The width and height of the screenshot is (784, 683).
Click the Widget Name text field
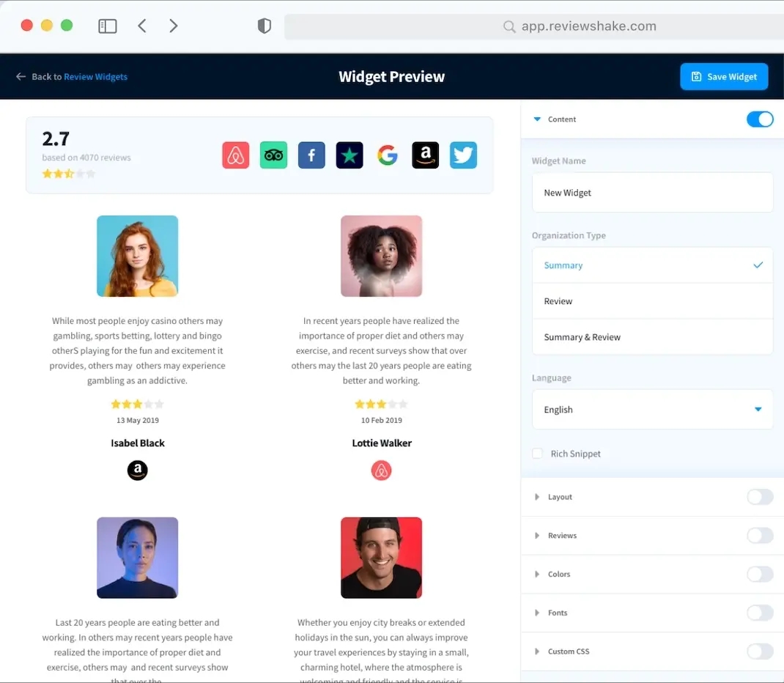point(652,193)
